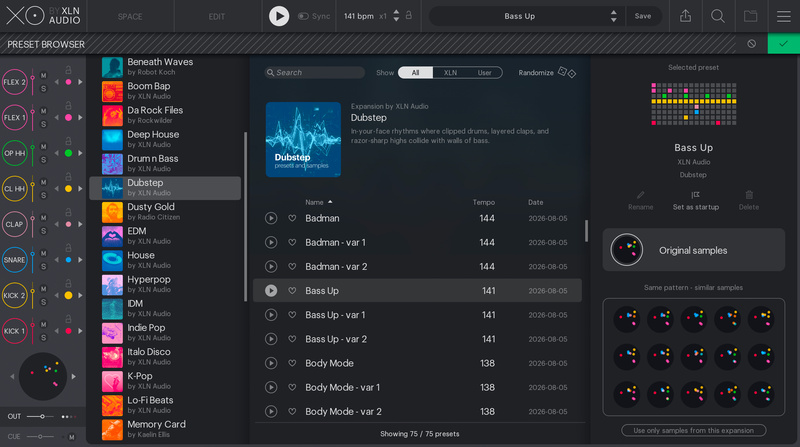Select the Lo-Fi Beats expansion
The width and height of the screenshot is (800, 447).
165,405
